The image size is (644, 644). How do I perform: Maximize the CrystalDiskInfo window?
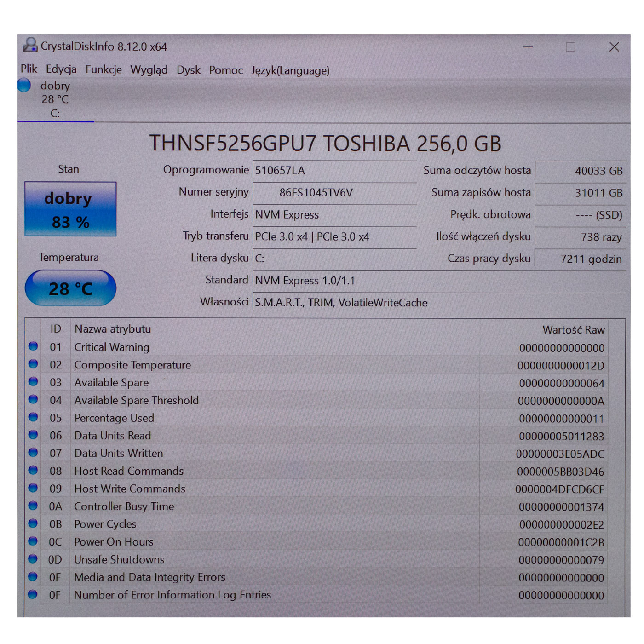click(570, 47)
